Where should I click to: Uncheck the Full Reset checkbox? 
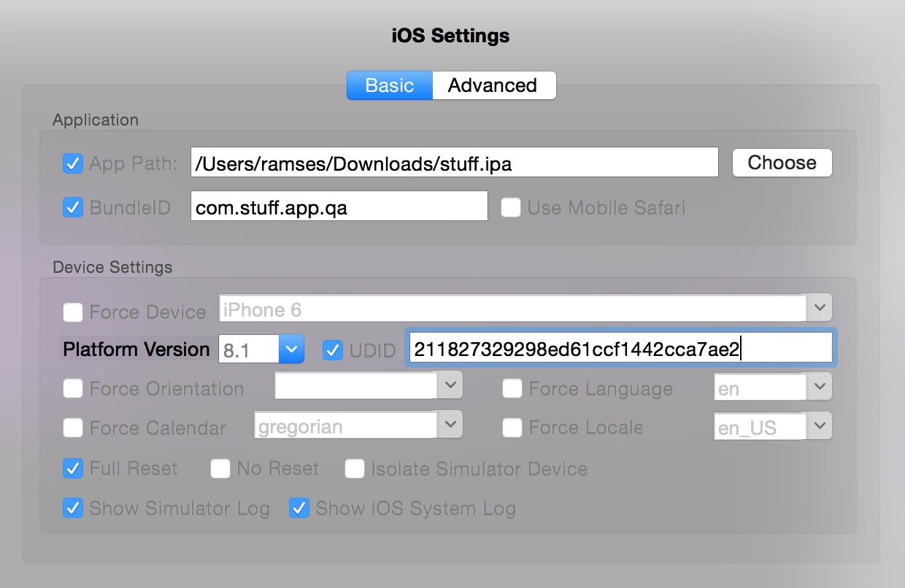(x=73, y=468)
